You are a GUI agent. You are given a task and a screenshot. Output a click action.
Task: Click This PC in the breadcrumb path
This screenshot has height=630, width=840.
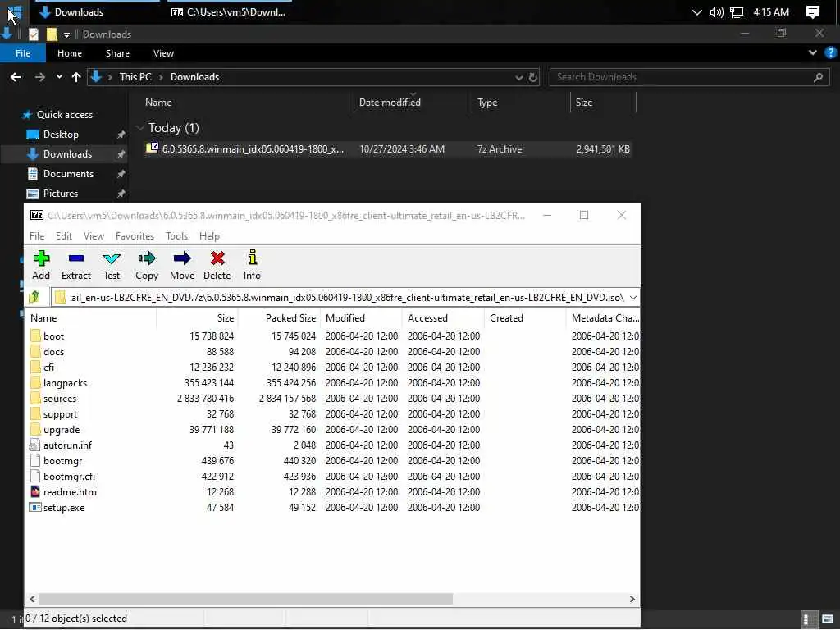pos(135,77)
